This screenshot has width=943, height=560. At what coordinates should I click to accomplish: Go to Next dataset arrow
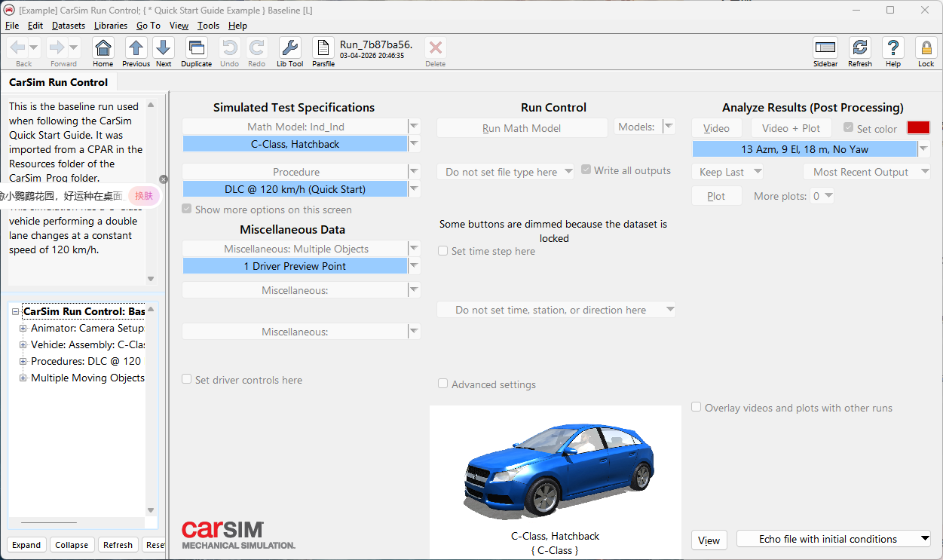[x=164, y=49]
